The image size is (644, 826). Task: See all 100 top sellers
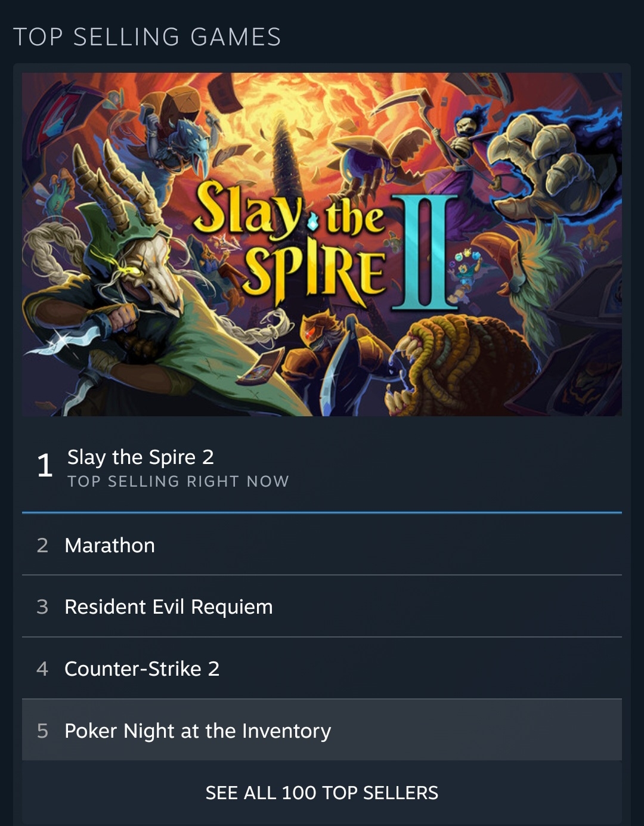point(322,793)
